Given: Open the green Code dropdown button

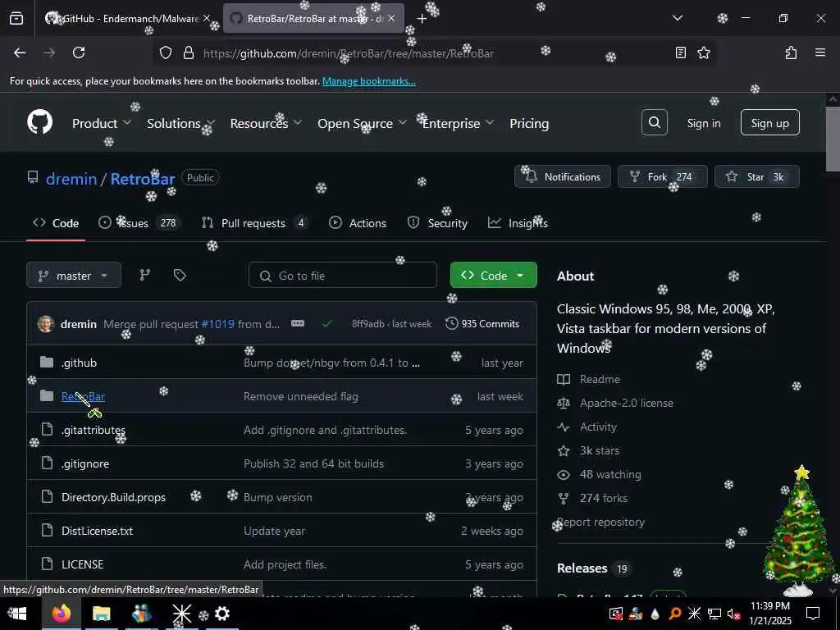Looking at the screenshot, I should [x=493, y=276].
